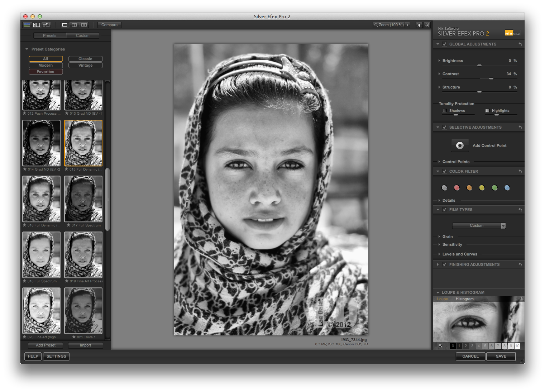Select the red color filter
The image size is (545, 392).
coord(457,188)
